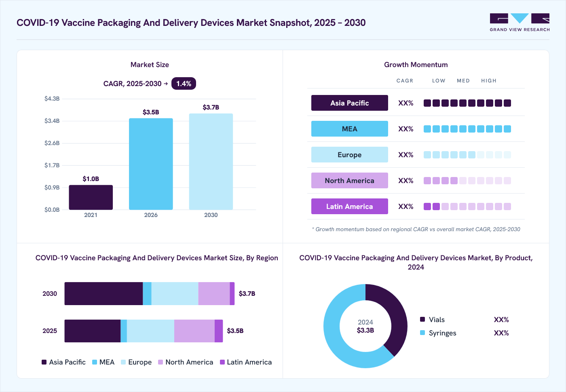
Task: Click the MEA legend swatch under region chart
Action: tap(95, 362)
